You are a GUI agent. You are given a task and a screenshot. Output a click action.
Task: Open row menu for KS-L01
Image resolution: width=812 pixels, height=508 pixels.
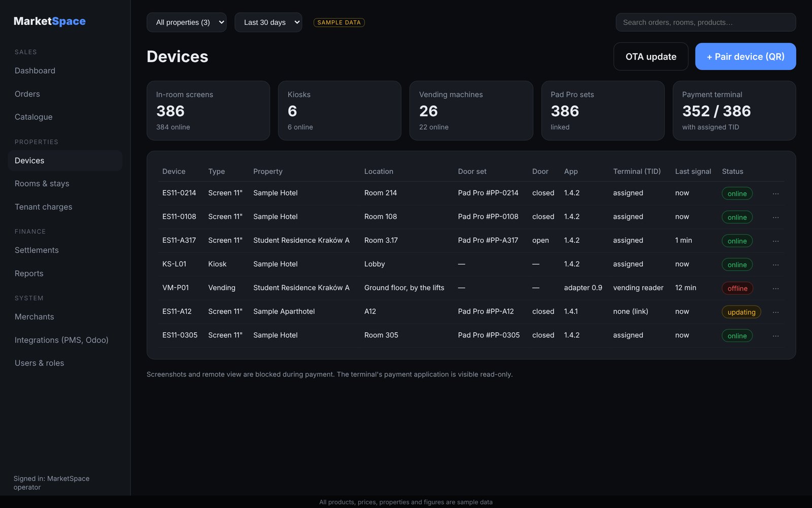(775, 265)
